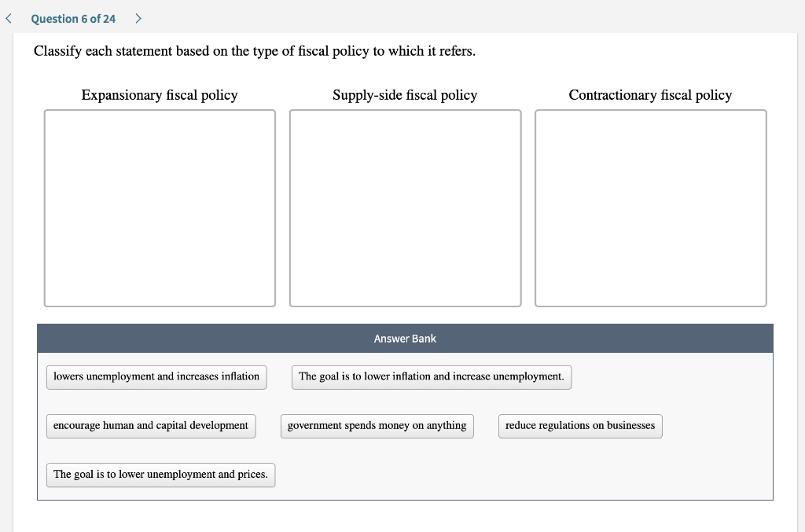Click the Supply-side fiscal policy drop box
Viewport: 805px width, 532px height.
click(405, 207)
